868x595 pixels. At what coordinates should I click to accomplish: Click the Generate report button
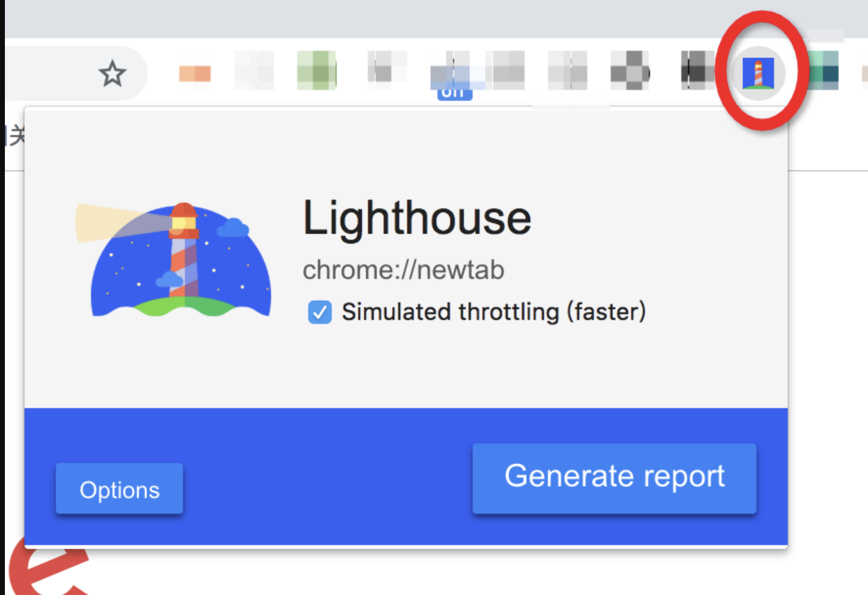614,478
